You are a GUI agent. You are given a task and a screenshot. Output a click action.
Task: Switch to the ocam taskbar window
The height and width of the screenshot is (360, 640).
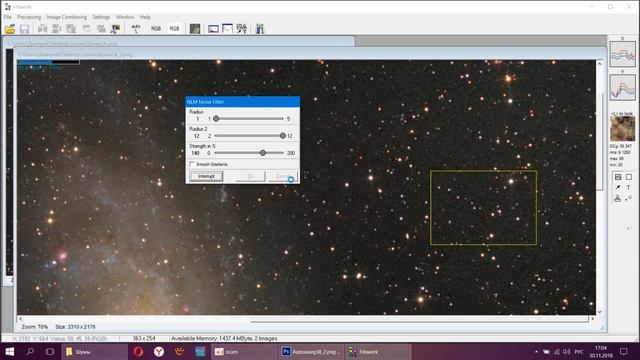(244, 351)
